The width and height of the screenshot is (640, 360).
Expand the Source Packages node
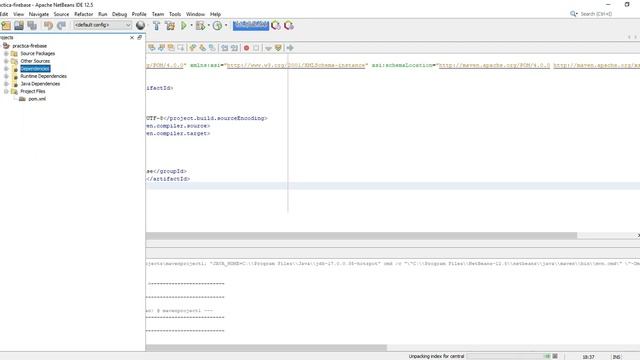(x=6, y=53)
